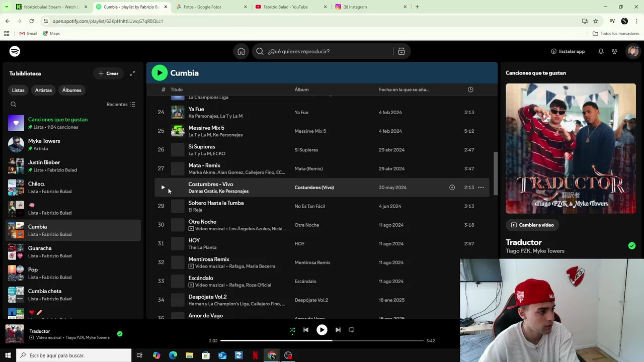Click the Spotify logo icon
Image resolution: width=644 pixels, height=362 pixels.
click(15, 51)
